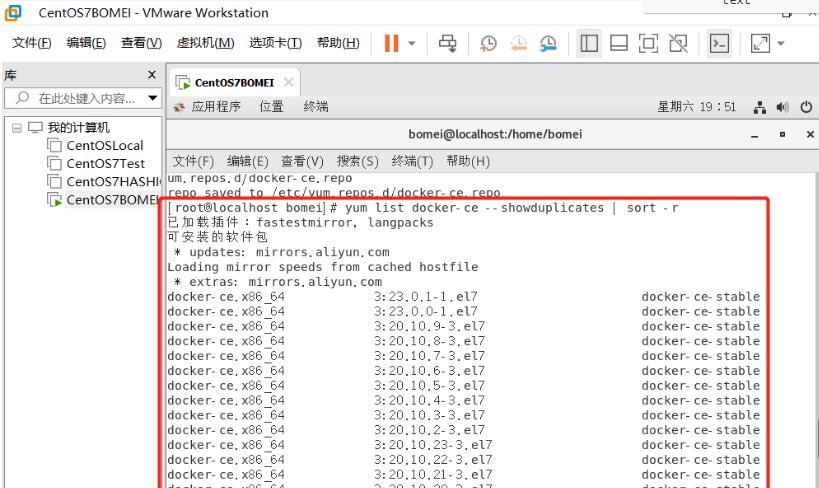Click the Unity mode icon
819x488 pixels.
click(678, 43)
